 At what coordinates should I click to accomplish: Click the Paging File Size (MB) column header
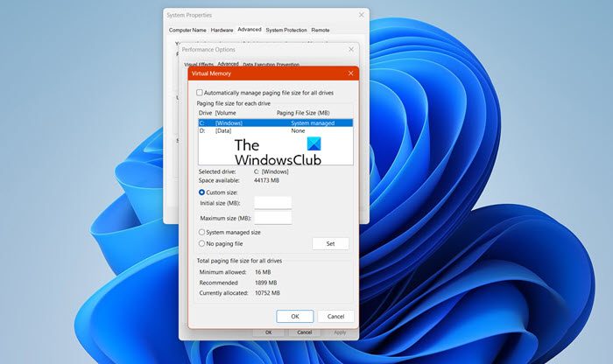point(303,113)
